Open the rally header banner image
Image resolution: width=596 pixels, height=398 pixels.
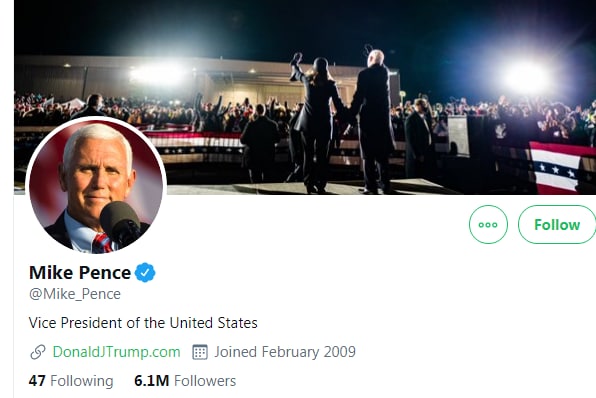305,97
